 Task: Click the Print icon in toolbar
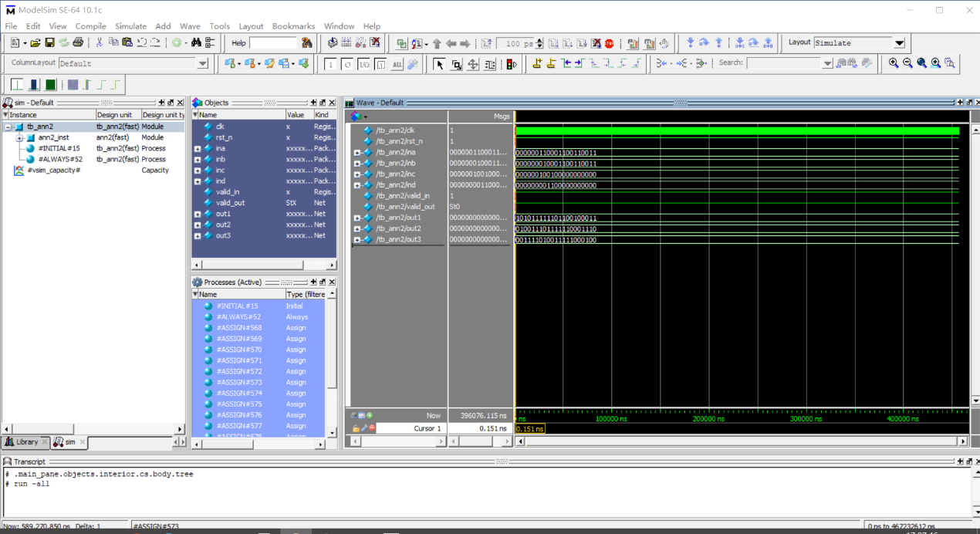[x=77, y=43]
